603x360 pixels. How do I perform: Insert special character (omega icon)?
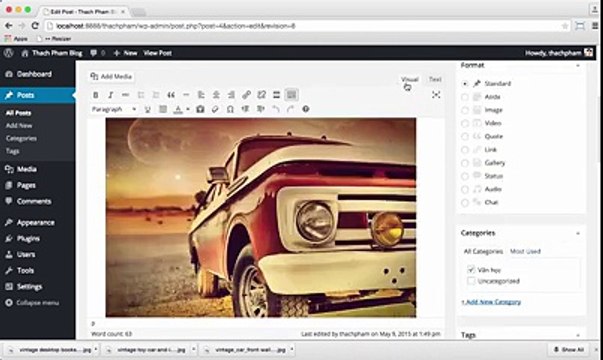[x=230, y=110]
